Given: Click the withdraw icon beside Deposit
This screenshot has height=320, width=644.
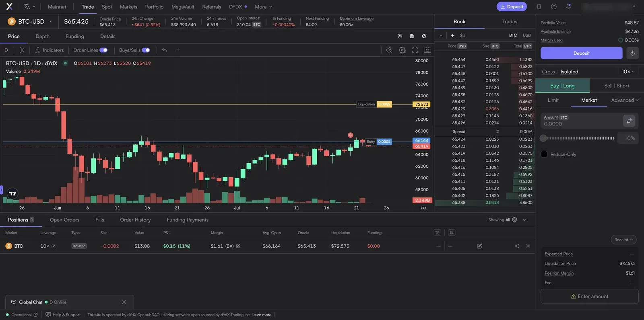Looking at the screenshot, I should click(x=632, y=53).
